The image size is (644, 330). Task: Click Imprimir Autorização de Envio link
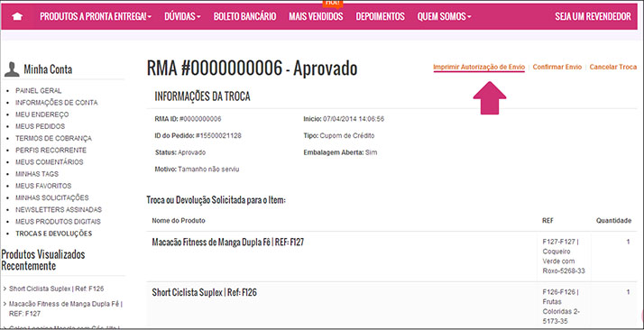click(479, 67)
